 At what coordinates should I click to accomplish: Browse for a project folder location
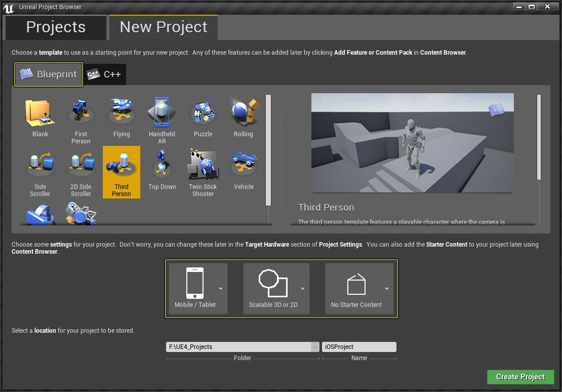click(x=315, y=346)
